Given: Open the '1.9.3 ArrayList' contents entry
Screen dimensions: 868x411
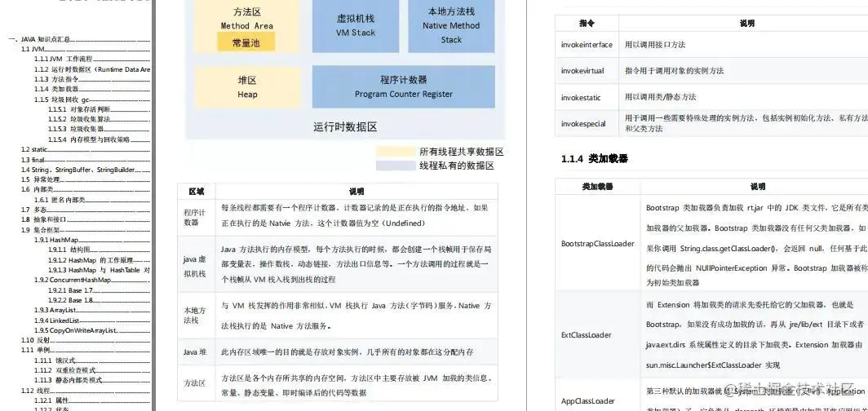Looking at the screenshot, I should click(92, 311).
